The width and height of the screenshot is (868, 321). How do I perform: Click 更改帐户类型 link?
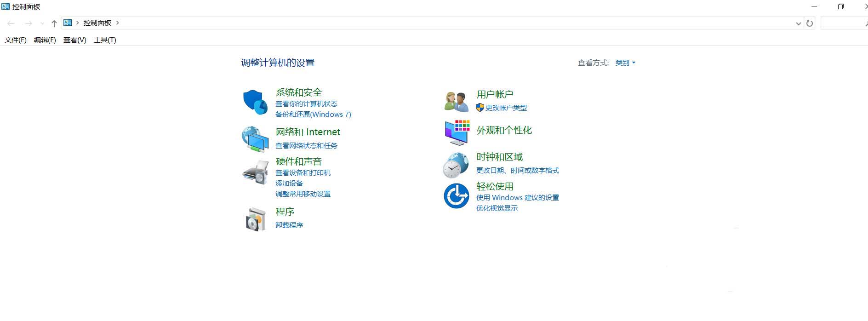(x=506, y=108)
